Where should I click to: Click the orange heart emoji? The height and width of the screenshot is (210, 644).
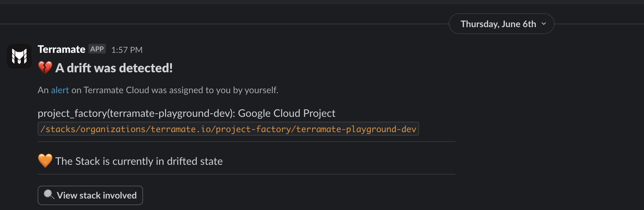coord(45,161)
